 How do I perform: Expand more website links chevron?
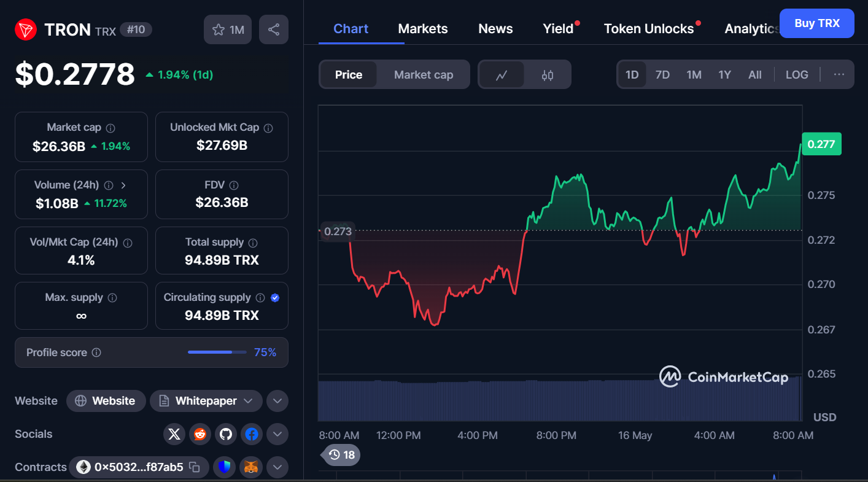[x=277, y=401]
